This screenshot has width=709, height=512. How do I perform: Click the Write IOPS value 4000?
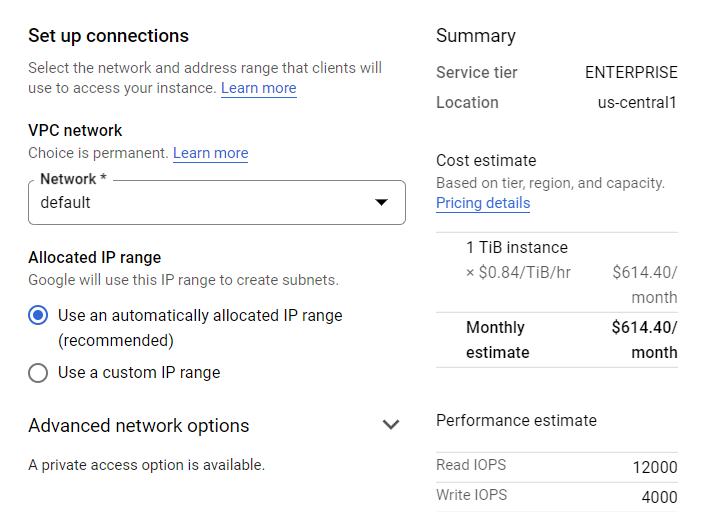659,497
